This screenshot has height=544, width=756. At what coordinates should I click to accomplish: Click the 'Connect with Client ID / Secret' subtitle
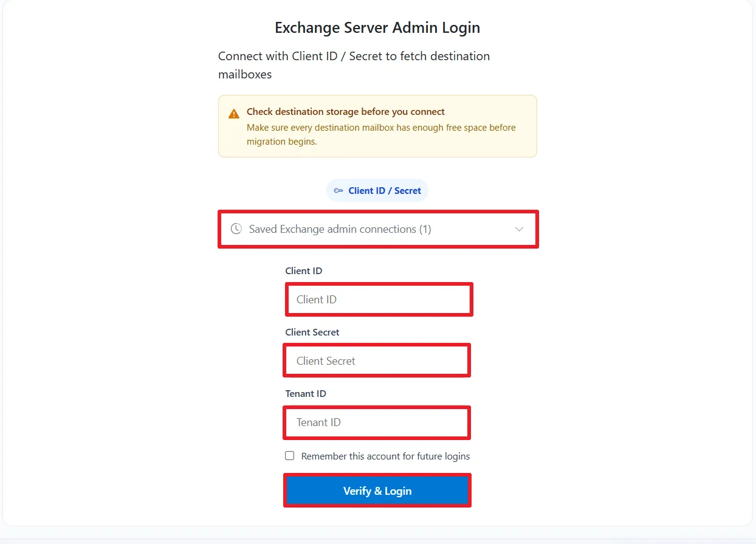(354, 65)
